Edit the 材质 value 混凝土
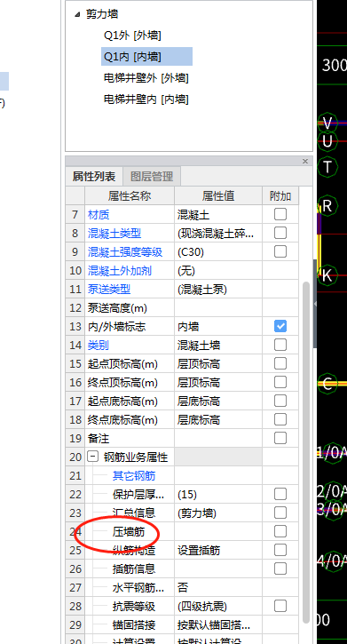 [x=218, y=214]
